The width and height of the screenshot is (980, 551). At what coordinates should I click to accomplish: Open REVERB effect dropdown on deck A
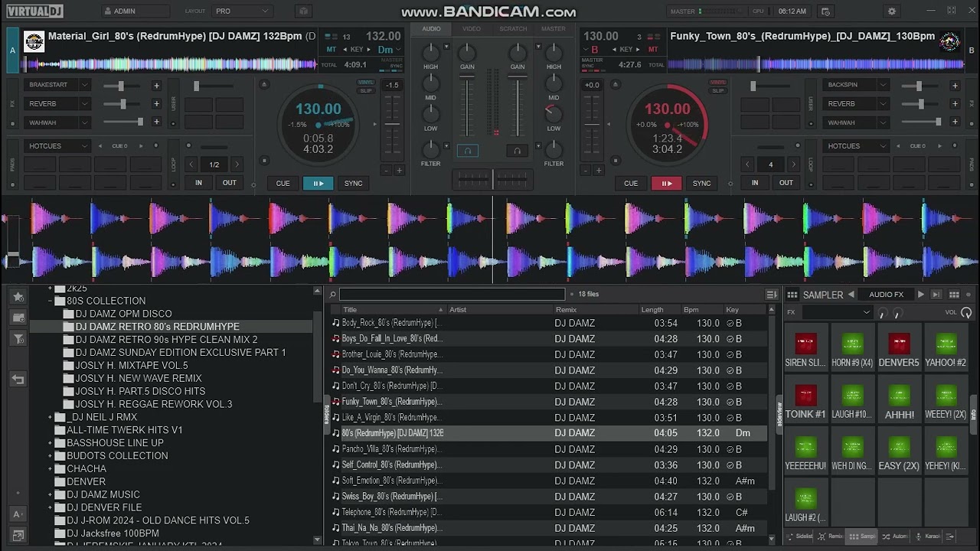pos(57,103)
